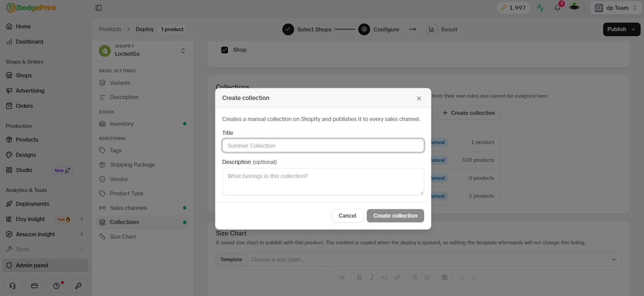Image resolution: width=644 pixels, height=296 pixels.
Task: Open Products in Production section
Action: pyautogui.click(x=27, y=140)
